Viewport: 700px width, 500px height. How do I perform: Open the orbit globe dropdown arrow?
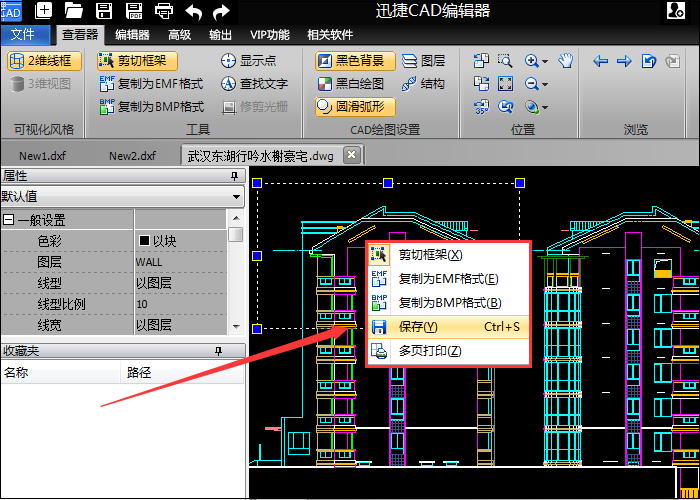point(545,107)
